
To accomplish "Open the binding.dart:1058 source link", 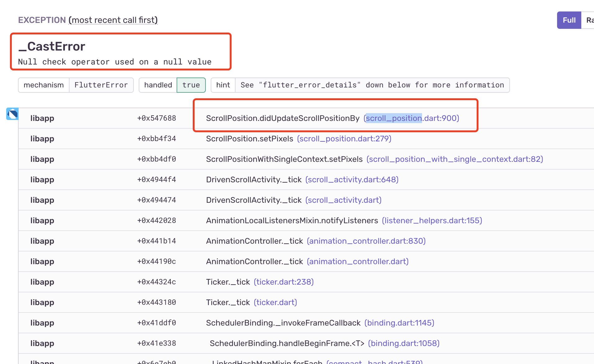I will point(403,343).
